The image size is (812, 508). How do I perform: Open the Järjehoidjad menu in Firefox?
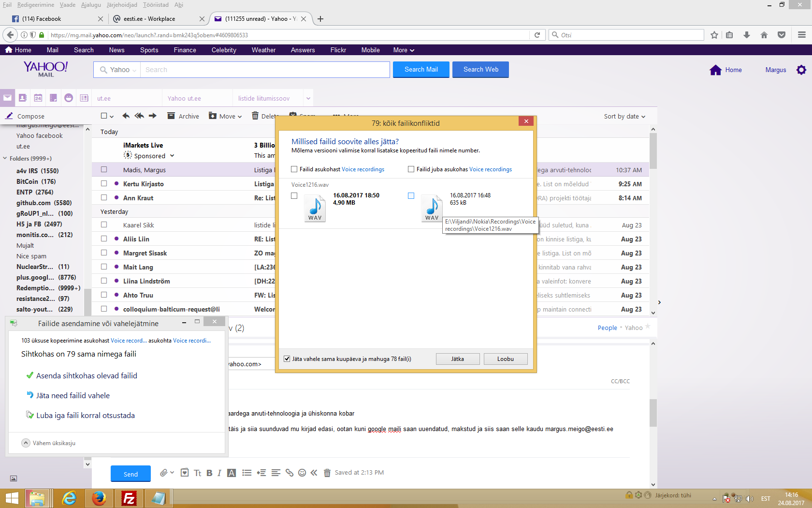click(122, 5)
